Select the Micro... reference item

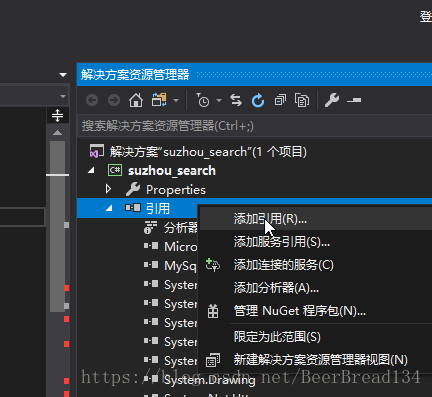[x=181, y=247]
